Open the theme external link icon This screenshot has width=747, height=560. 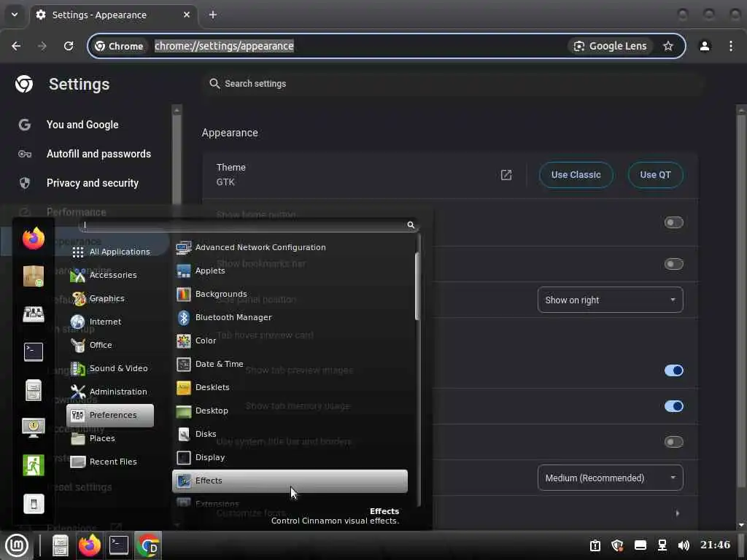point(506,175)
